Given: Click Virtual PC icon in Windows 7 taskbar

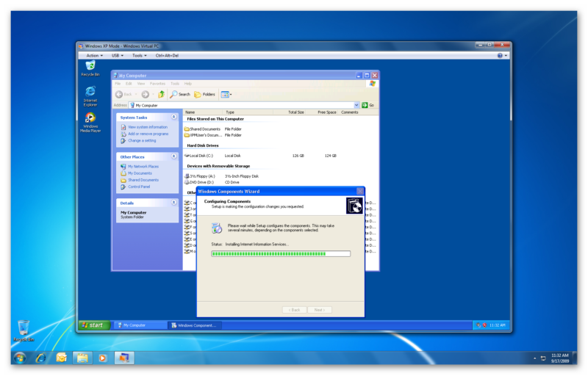Looking at the screenshot, I should coord(124,358).
